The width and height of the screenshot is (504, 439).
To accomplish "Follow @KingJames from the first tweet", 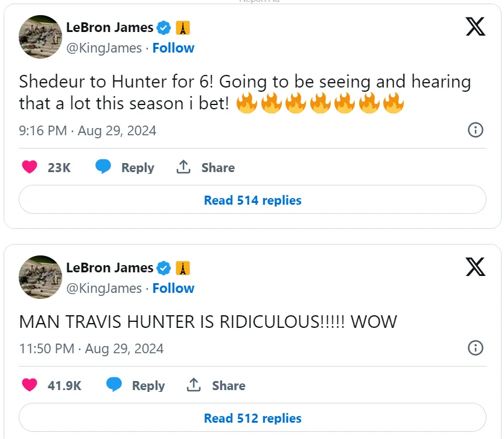I will click(x=174, y=48).
